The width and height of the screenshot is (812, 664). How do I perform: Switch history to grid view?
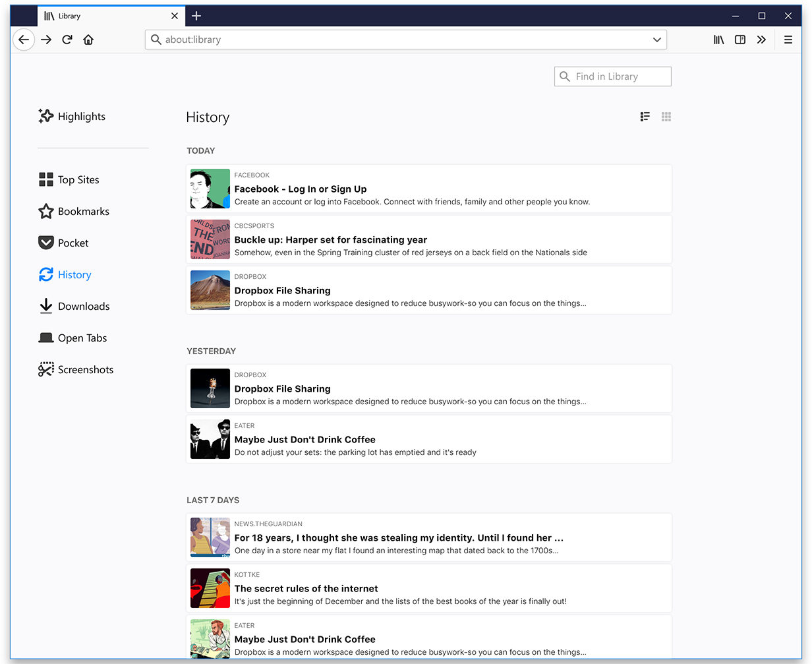(666, 117)
